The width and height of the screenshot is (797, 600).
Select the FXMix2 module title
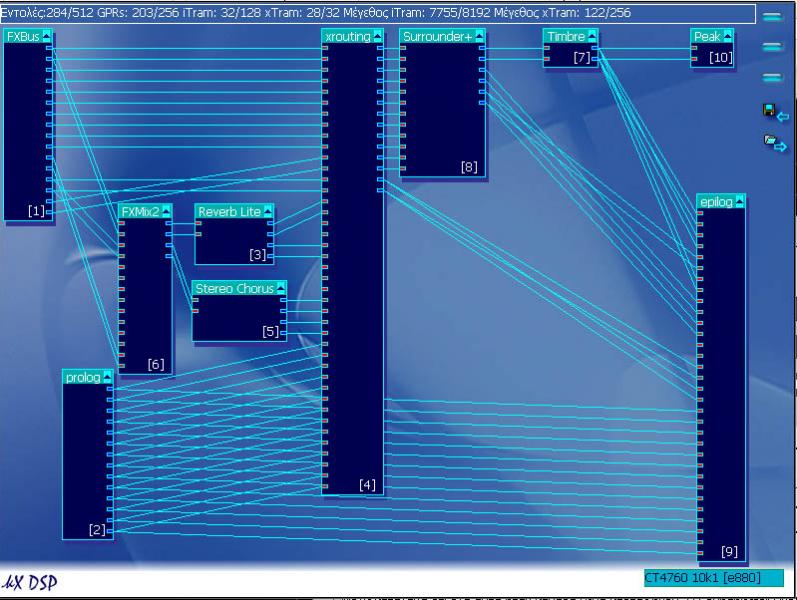[140, 212]
